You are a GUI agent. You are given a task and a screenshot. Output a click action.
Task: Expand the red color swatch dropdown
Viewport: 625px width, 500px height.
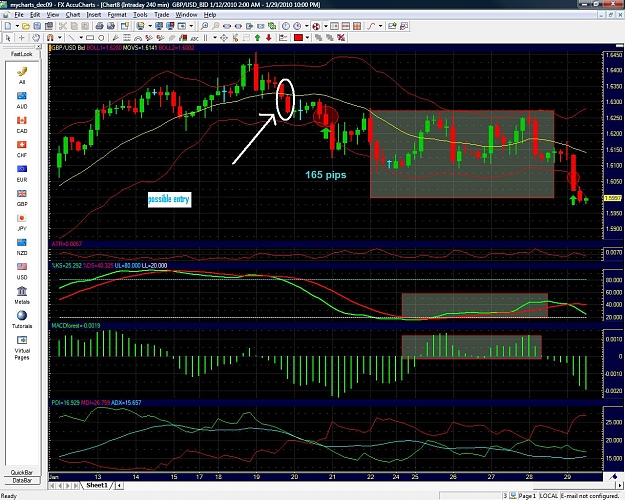(x=307, y=38)
